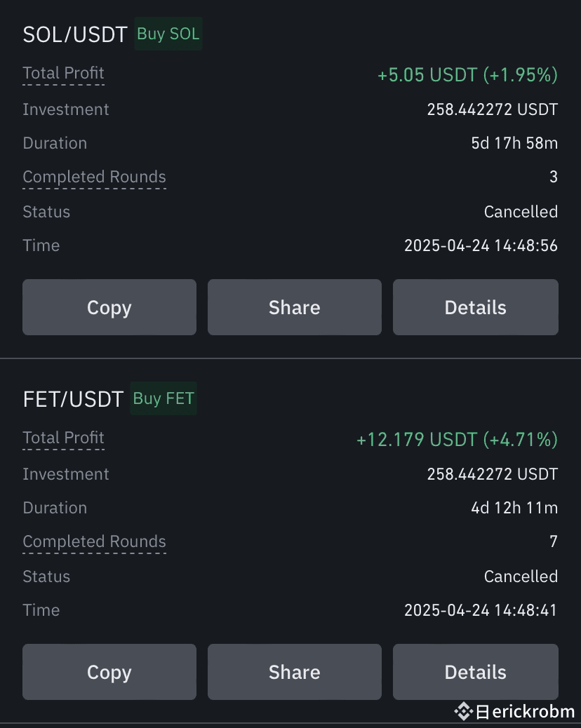Tap the Buy SOL tag
Viewport: 581px width, 728px height.
[x=168, y=34]
